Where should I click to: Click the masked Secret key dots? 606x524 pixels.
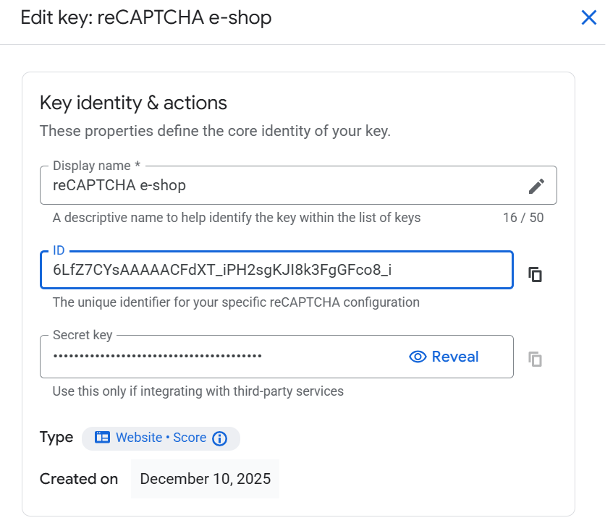[x=157, y=357]
